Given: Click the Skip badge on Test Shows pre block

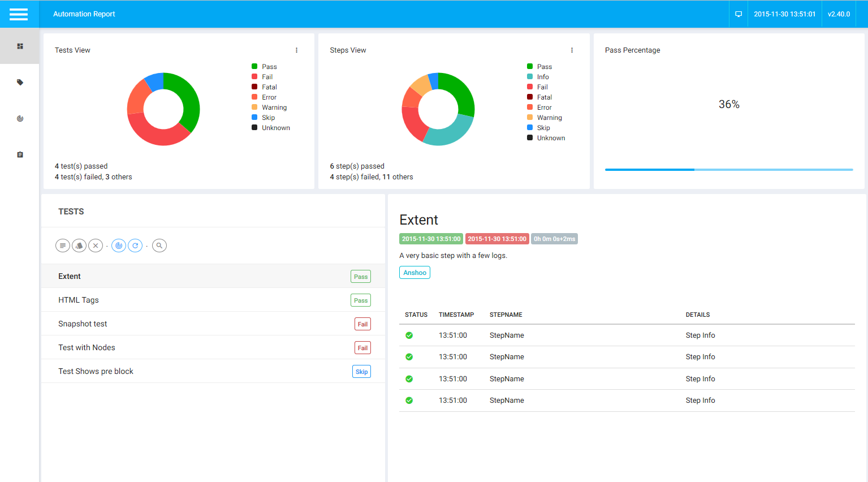Looking at the screenshot, I should pyautogui.click(x=361, y=372).
